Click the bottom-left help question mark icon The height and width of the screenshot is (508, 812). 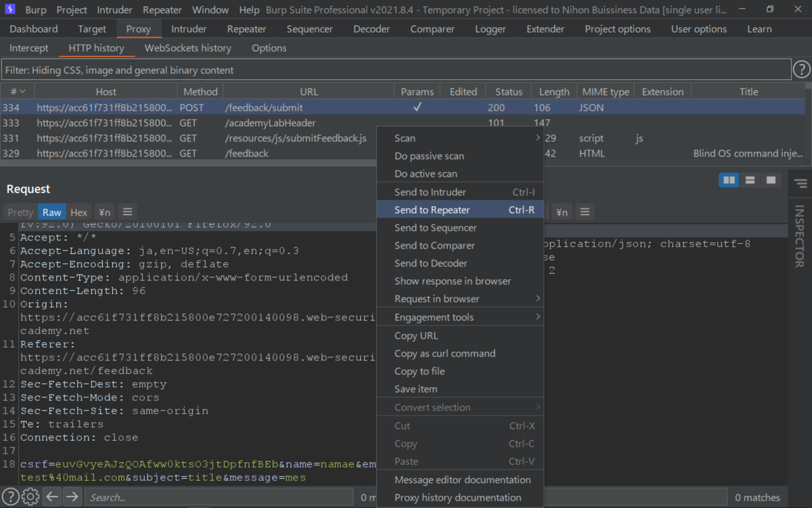10,496
